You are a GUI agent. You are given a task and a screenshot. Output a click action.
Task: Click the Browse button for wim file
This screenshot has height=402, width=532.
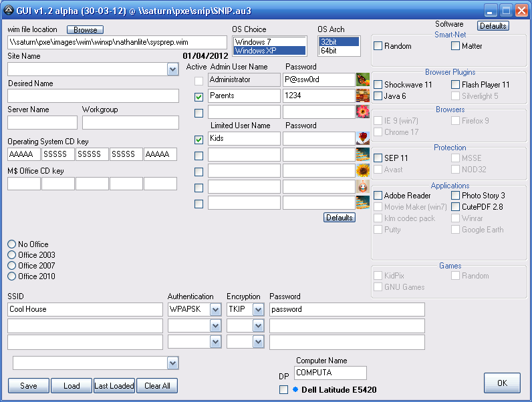pos(85,30)
